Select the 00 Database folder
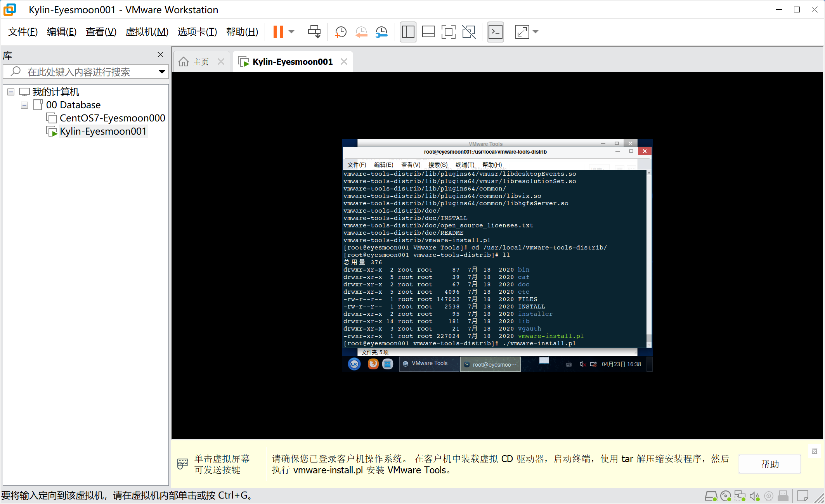 pos(73,105)
